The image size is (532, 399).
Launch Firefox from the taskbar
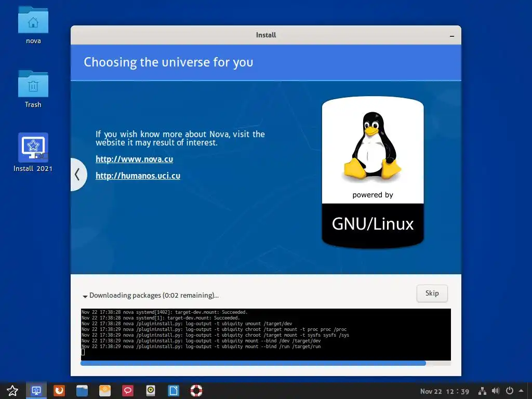[59, 391]
